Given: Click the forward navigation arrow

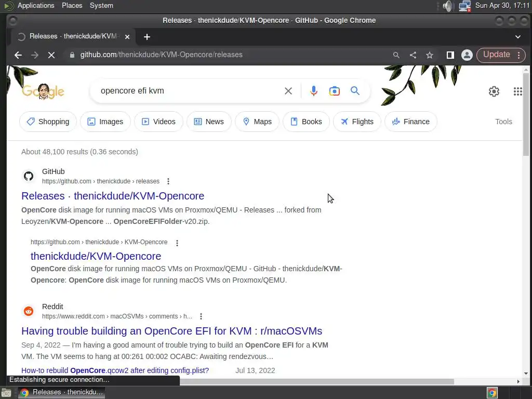Looking at the screenshot, I should (35, 55).
